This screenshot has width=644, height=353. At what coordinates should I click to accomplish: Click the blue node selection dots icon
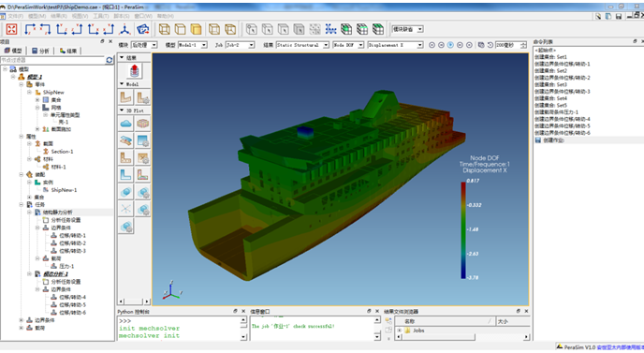330,29
